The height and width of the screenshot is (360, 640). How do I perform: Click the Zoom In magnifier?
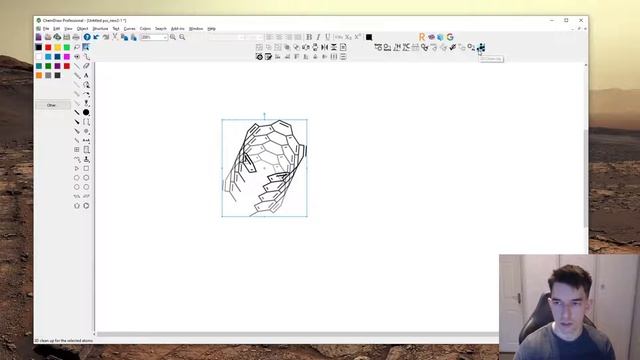(173, 37)
